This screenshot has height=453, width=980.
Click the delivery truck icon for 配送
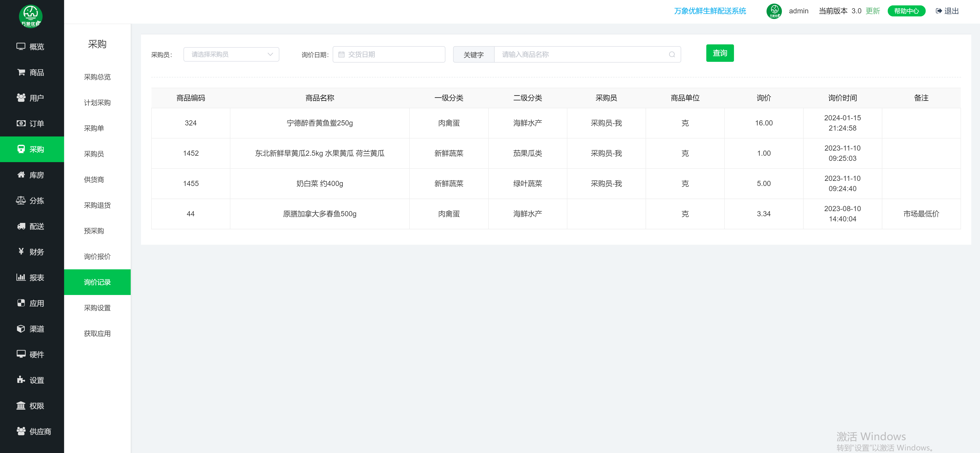click(21, 226)
